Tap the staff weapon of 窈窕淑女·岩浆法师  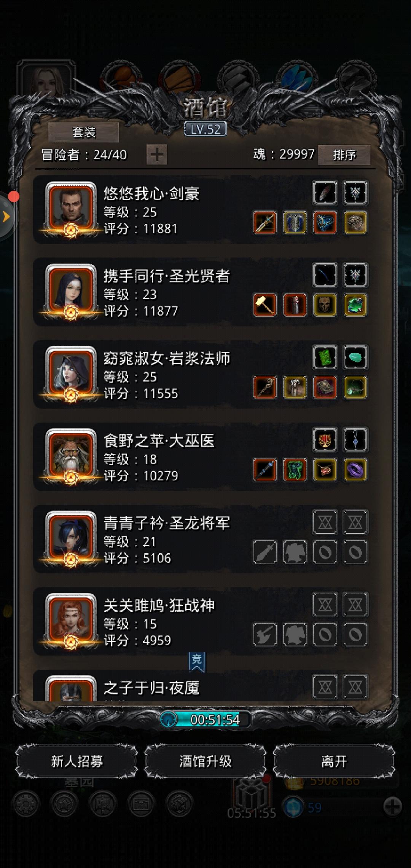click(265, 388)
